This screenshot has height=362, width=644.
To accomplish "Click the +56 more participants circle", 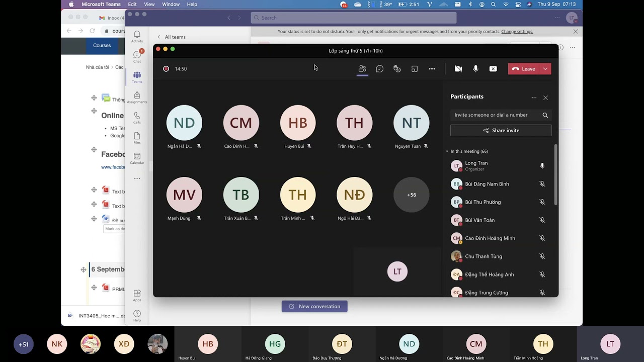I will click(x=412, y=195).
